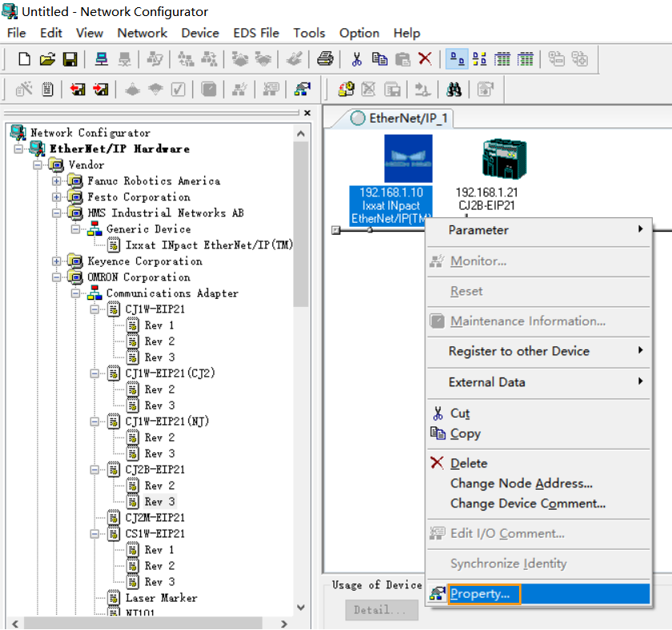Delete selection with the red X toolbar icon
672x630 pixels.
(424, 59)
